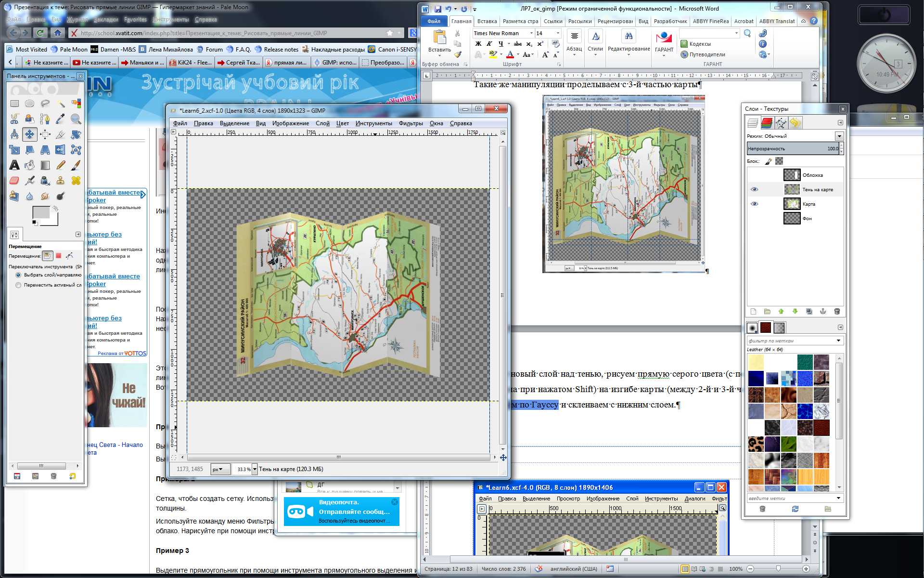Select the Text tool (letter A)

tap(14, 165)
